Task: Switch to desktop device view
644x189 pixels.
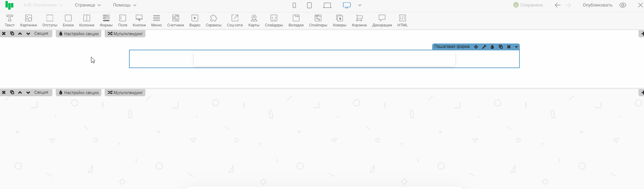Action: (347, 5)
